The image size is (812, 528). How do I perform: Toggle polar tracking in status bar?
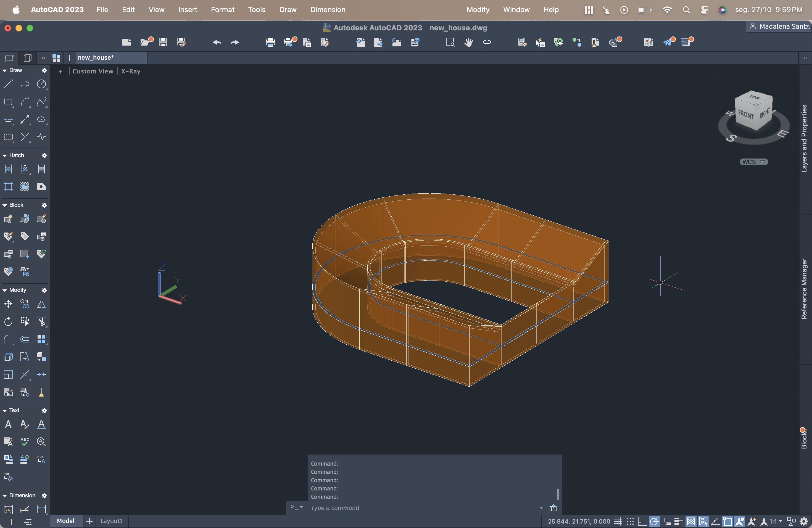(654, 521)
